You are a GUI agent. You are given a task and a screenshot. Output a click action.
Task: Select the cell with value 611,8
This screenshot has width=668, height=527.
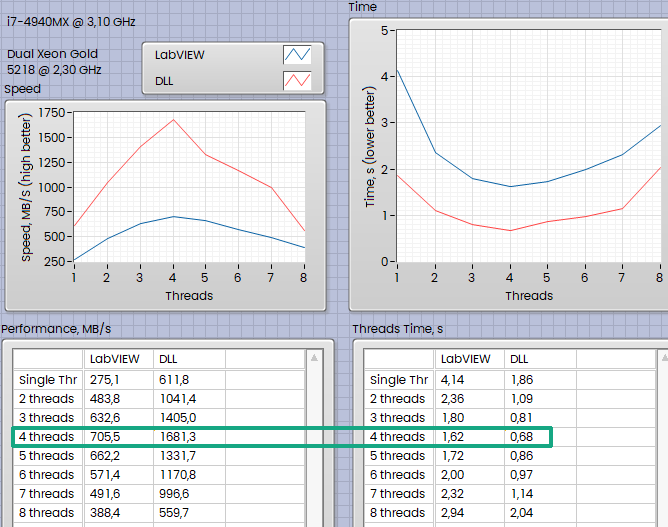(x=189, y=380)
